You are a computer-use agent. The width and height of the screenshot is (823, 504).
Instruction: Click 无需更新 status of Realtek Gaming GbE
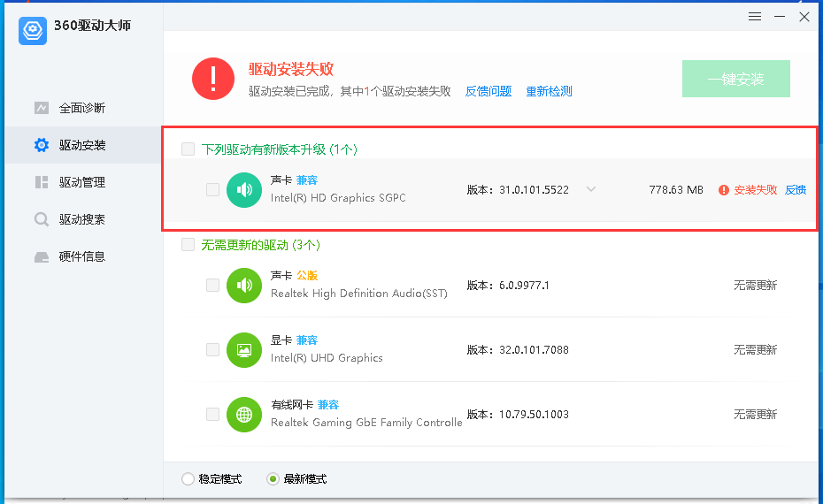755,415
